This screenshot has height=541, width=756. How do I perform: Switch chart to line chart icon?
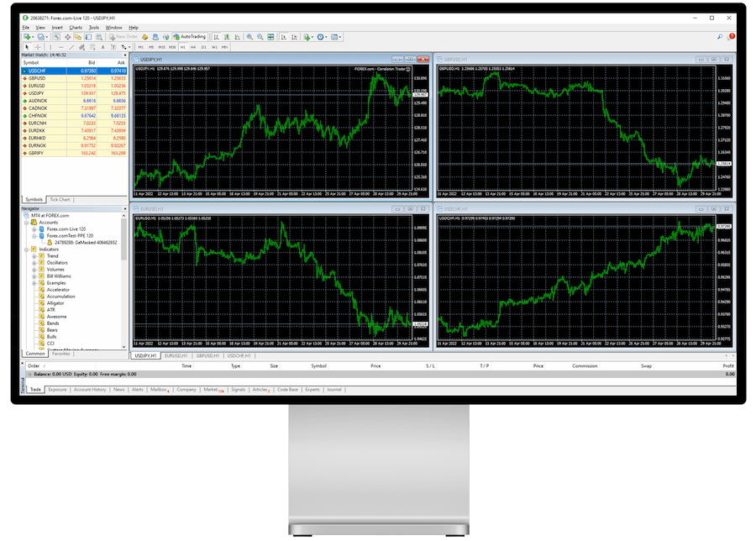click(x=238, y=37)
